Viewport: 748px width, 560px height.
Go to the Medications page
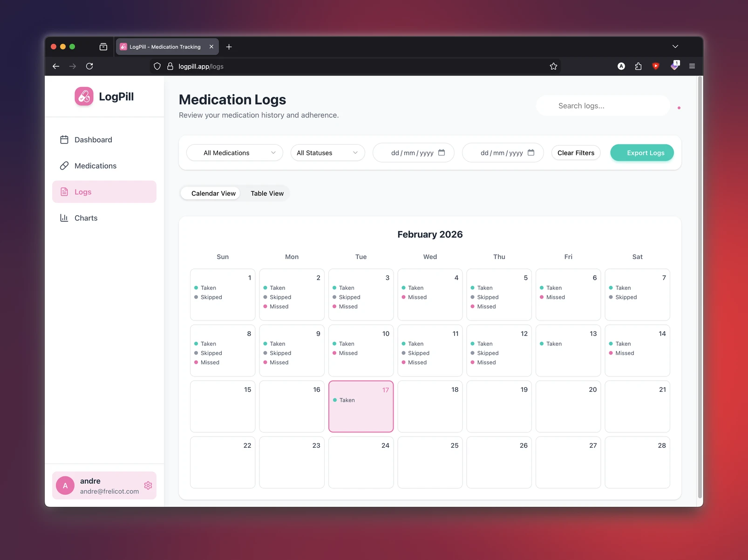point(104,166)
